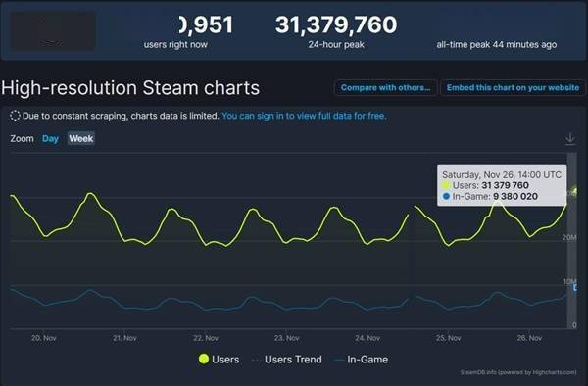Screen dimensions: 588x386
Task: Switch chart zoom to Day
Action: [x=50, y=139]
